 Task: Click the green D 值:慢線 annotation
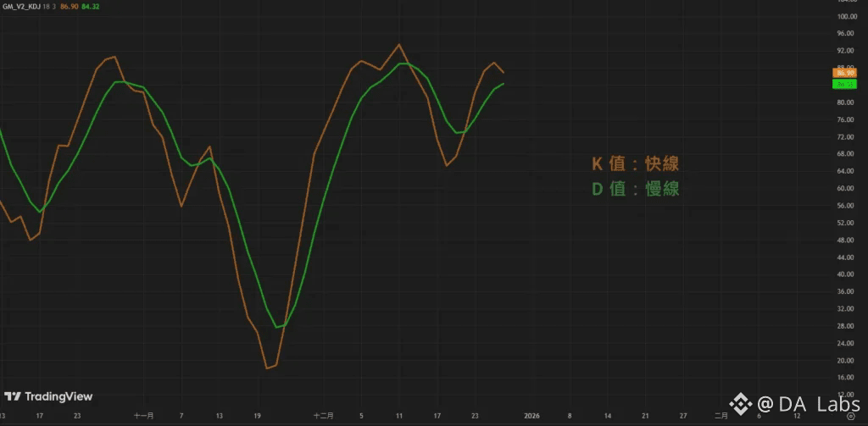(636, 189)
